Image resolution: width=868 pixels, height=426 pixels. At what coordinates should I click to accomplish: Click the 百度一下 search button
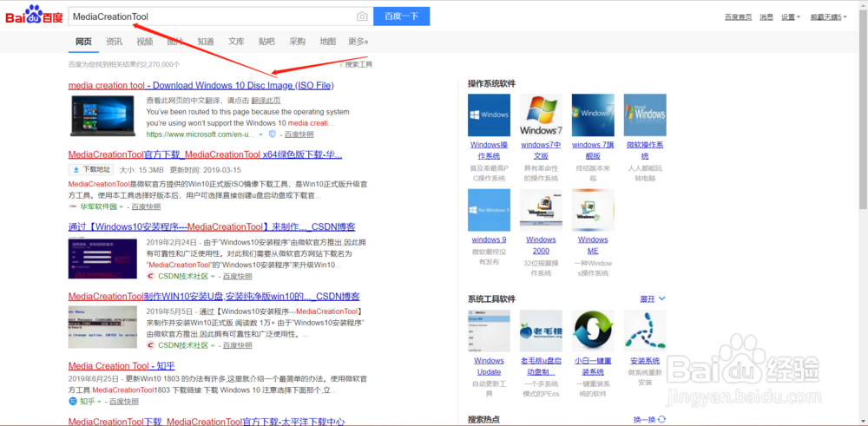(x=401, y=16)
